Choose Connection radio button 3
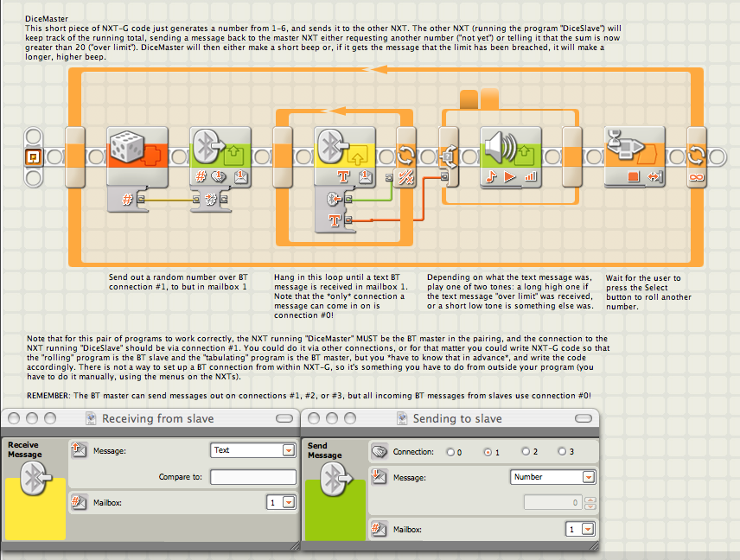 [x=562, y=451]
